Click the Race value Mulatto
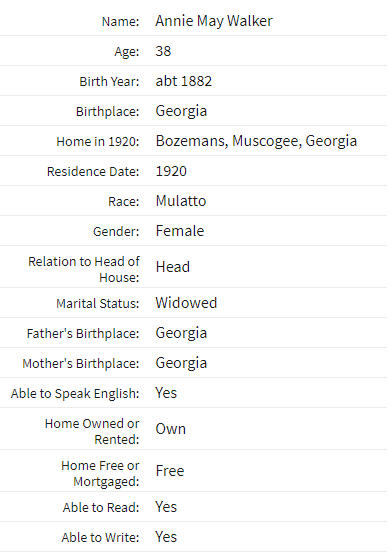Image resolution: width=391 pixels, height=552 pixels. [181, 201]
